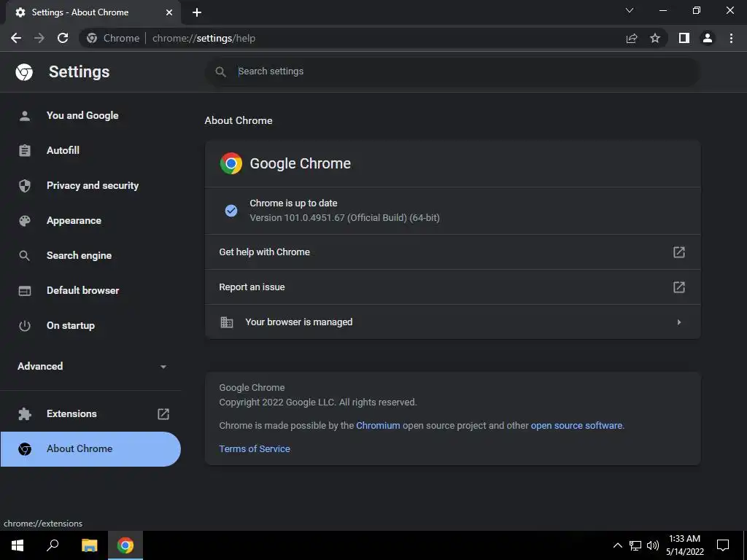
Task: Open the Chromium project link
Action: (x=378, y=426)
